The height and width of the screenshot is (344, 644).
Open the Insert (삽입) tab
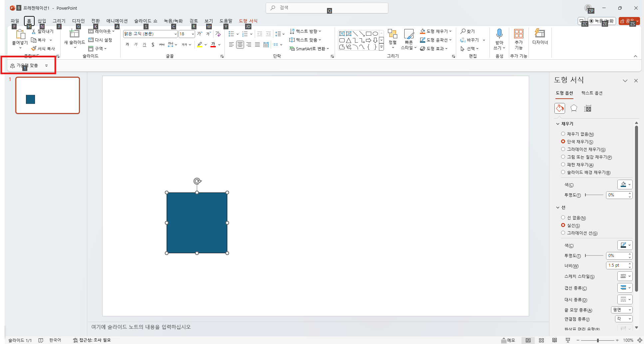coord(42,21)
